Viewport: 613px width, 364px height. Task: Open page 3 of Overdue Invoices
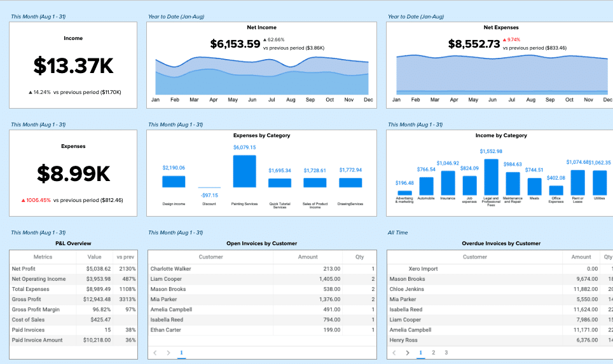[446, 353]
